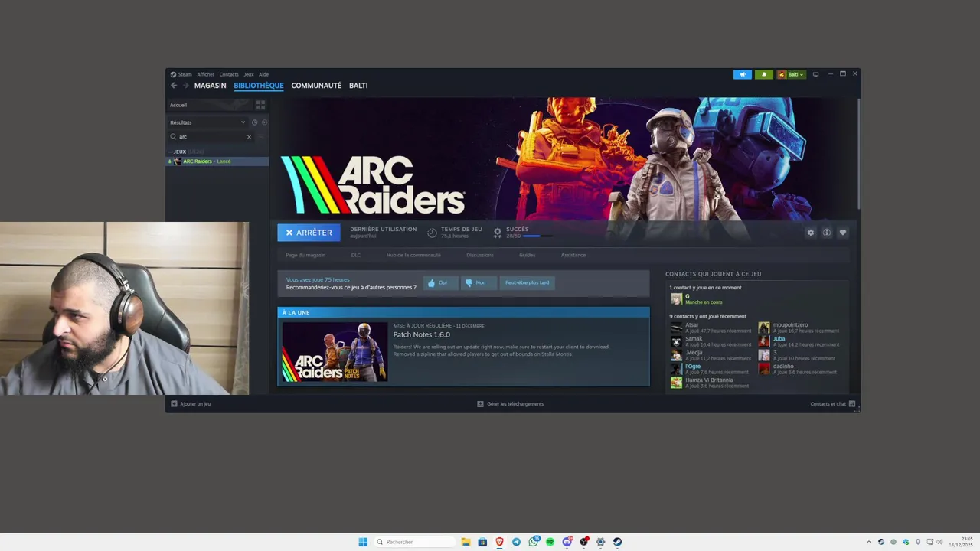Open the BALTI profile section
Image resolution: width=980 pixels, height=551 pixels.
358,86
